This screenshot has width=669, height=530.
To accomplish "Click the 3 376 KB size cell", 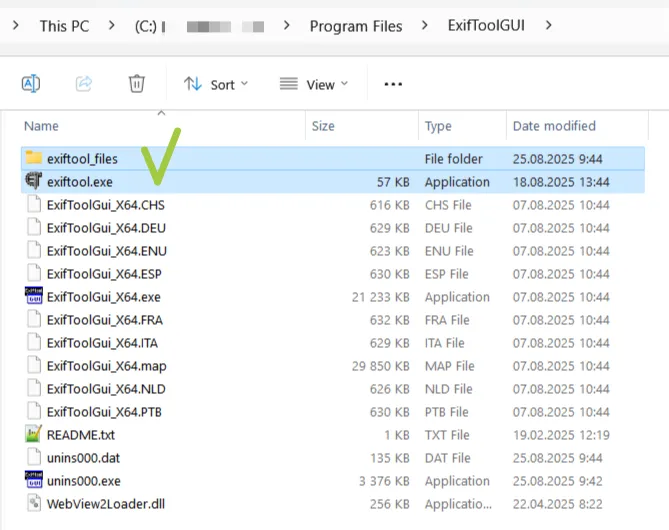I will [384, 481].
